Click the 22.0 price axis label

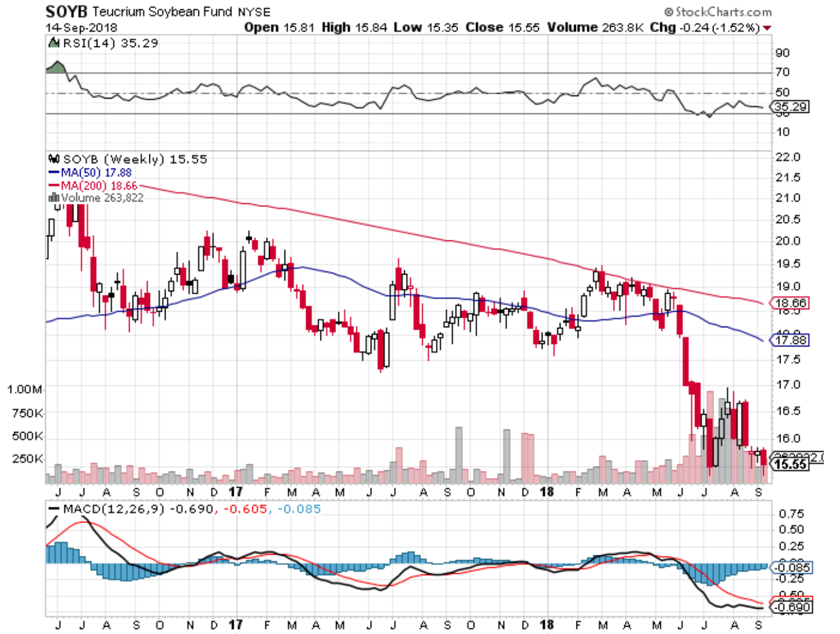click(x=788, y=157)
